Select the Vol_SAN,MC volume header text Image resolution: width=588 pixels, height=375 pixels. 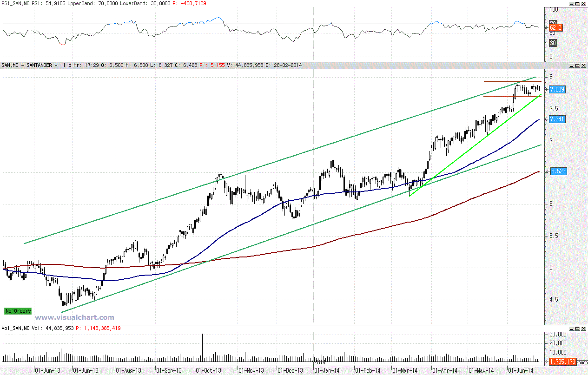click(15, 328)
